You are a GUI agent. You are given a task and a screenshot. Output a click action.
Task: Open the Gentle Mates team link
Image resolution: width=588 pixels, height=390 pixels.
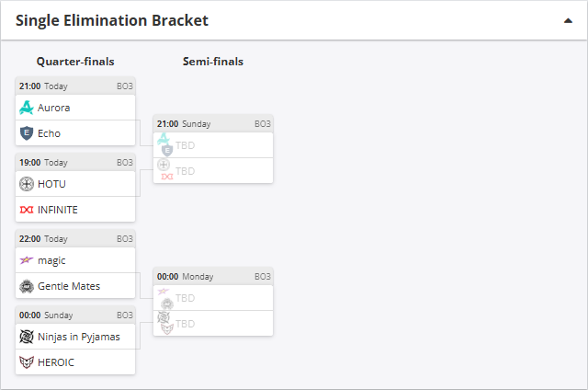coord(69,286)
